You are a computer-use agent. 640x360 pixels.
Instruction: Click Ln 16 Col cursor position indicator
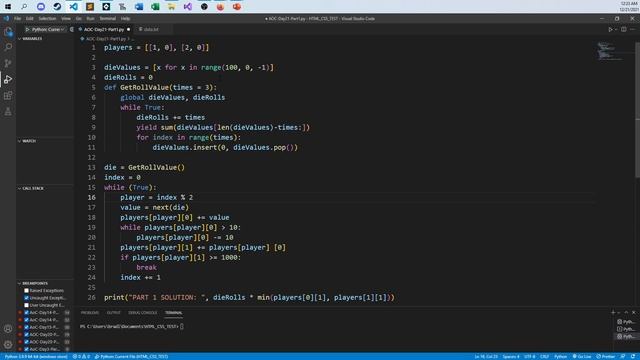click(486, 356)
